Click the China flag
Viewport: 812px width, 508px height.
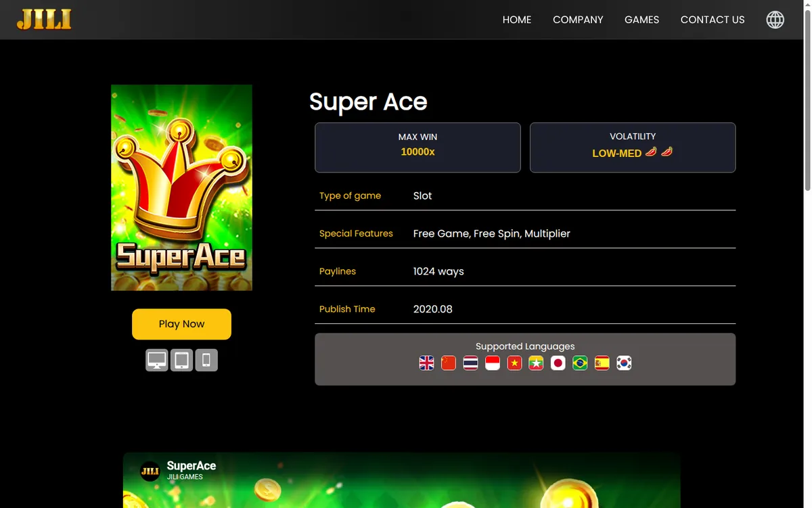448,363
